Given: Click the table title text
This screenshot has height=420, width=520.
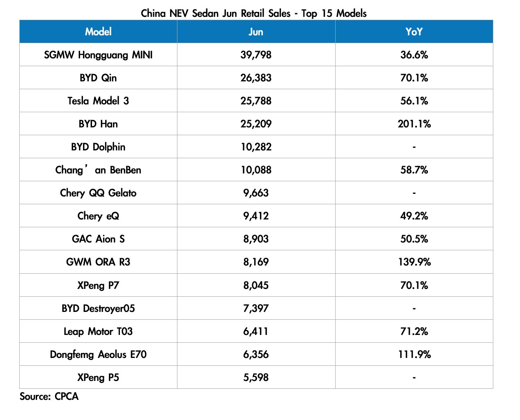Looking at the screenshot, I should [x=253, y=13].
